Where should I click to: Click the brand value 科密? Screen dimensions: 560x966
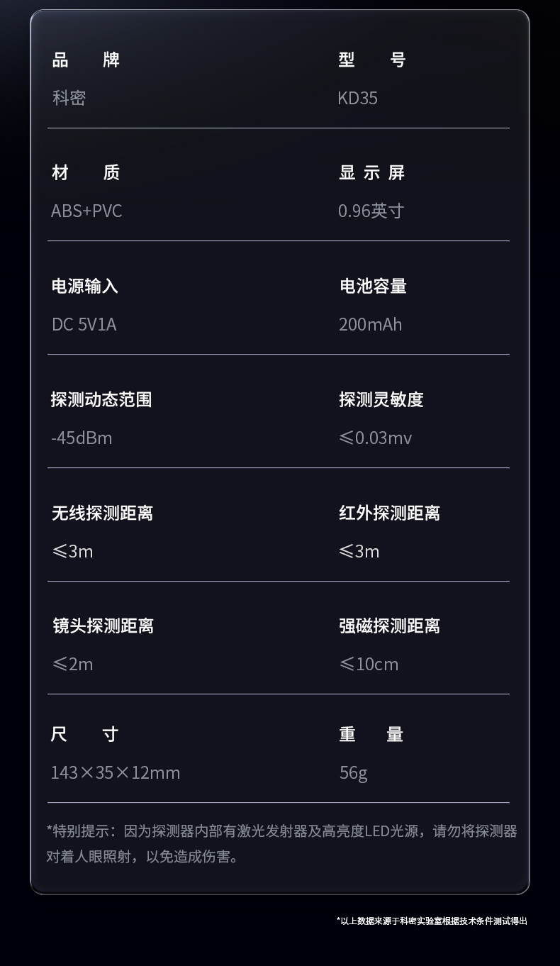(69, 98)
